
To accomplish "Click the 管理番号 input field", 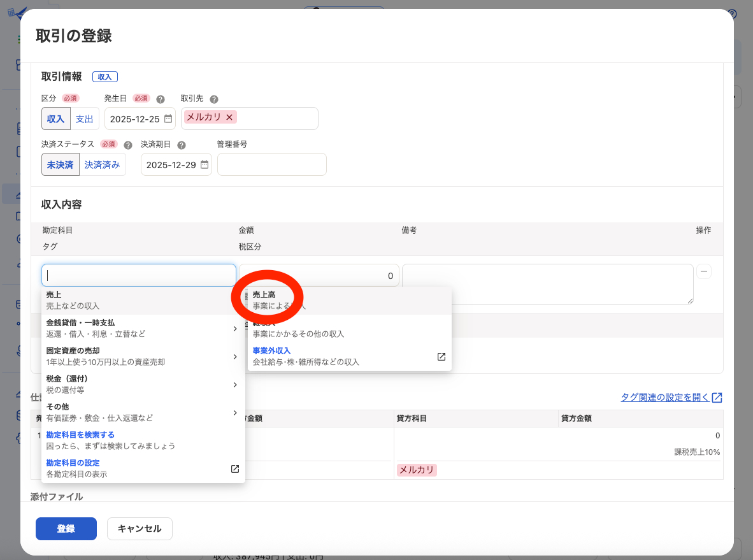I will coord(271,164).
